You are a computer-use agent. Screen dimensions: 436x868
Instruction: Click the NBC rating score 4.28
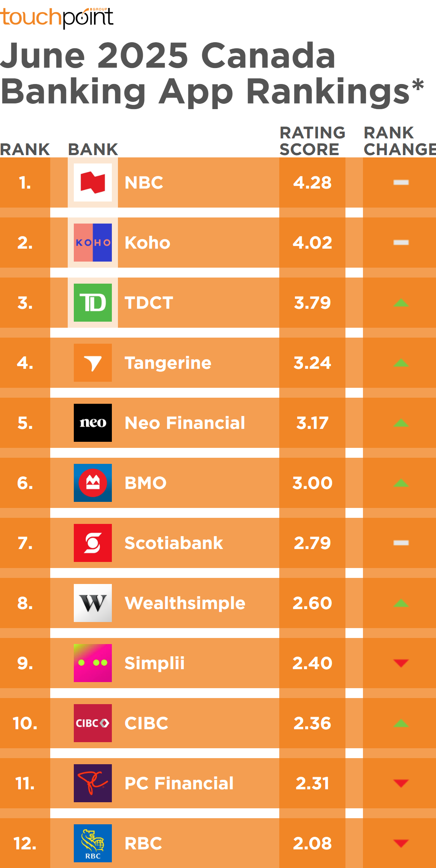(312, 182)
